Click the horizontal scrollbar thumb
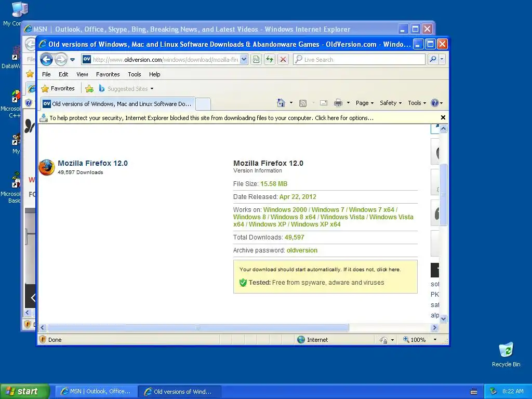 point(198,327)
